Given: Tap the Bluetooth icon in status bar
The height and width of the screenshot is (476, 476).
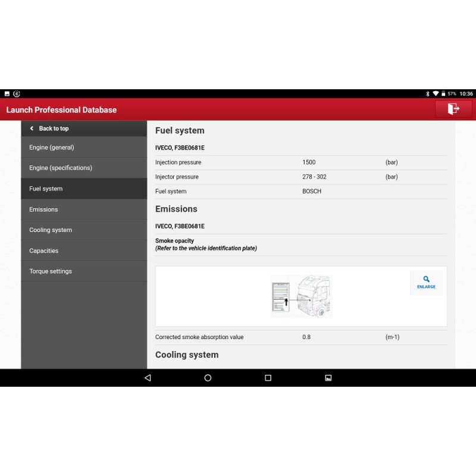Looking at the screenshot, I should (428, 93).
